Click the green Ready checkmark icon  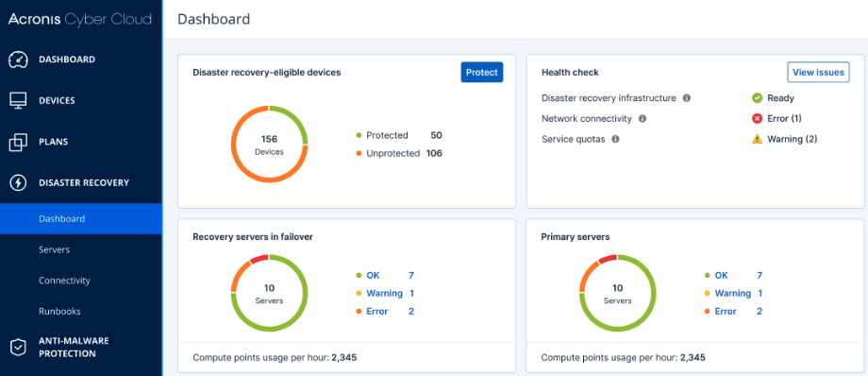click(x=758, y=98)
